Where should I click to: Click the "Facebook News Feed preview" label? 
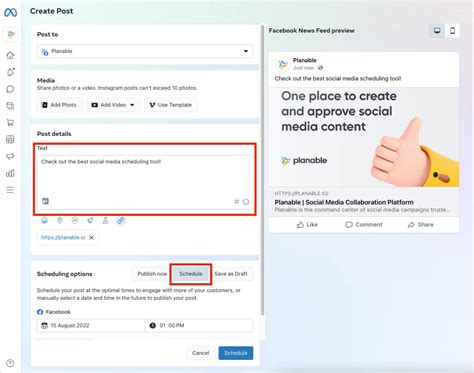point(311,31)
